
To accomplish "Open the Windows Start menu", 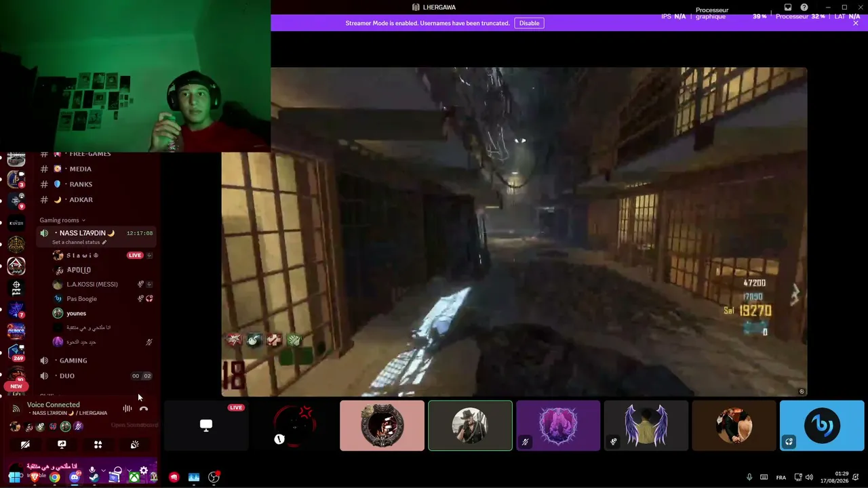I will pyautogui.click(x=14, y=477).
